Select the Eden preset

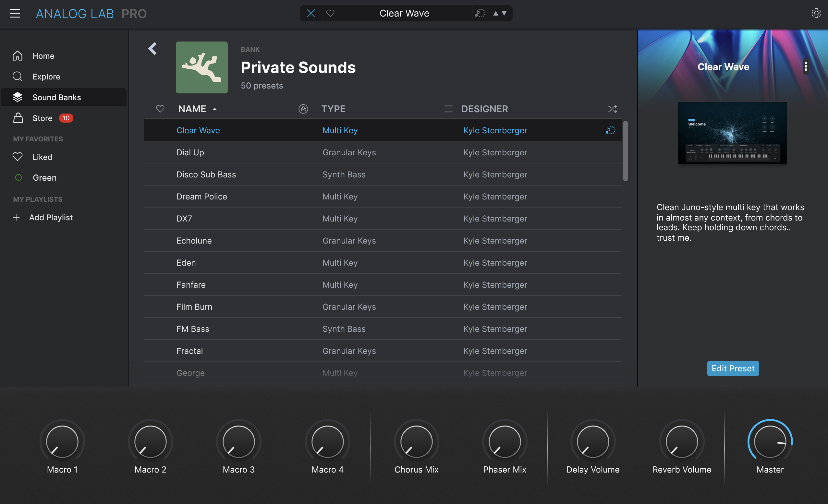[x=383, y=263]
